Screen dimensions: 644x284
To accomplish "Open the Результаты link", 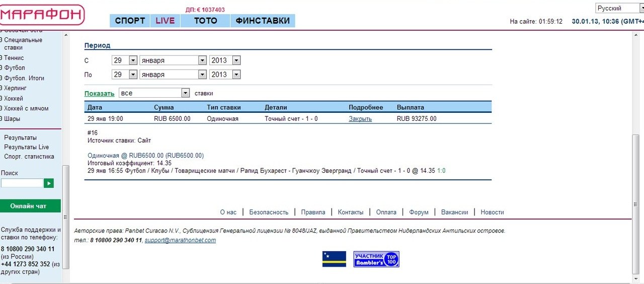I will [20, 137].
